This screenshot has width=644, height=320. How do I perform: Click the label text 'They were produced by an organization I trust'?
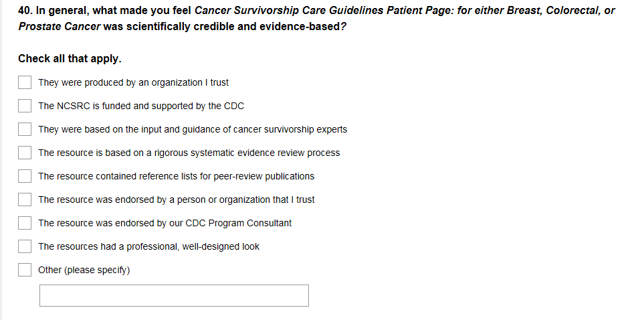tap(133, 82)
